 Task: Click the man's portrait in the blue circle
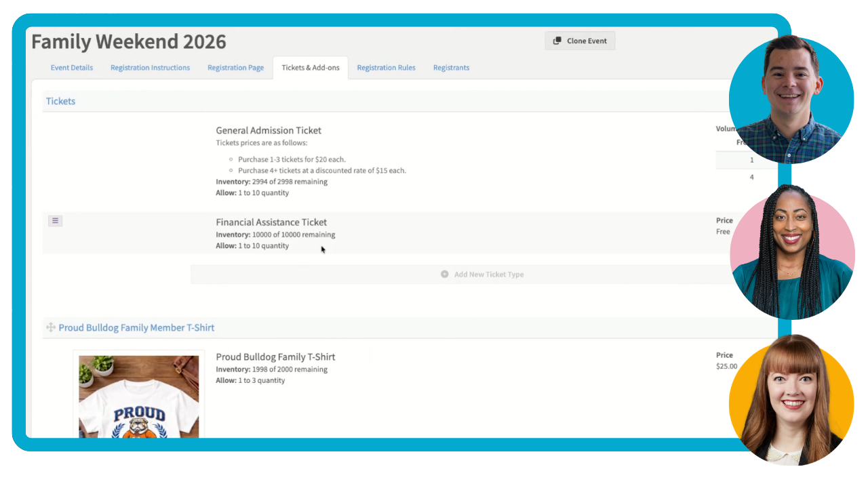791,100
